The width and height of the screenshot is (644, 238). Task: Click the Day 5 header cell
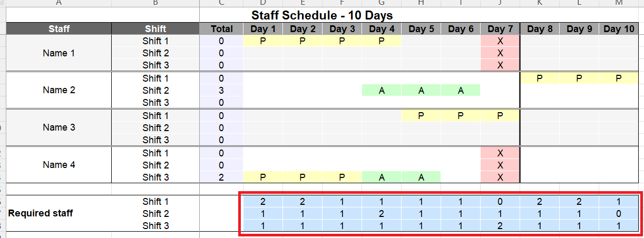[421, 29]
